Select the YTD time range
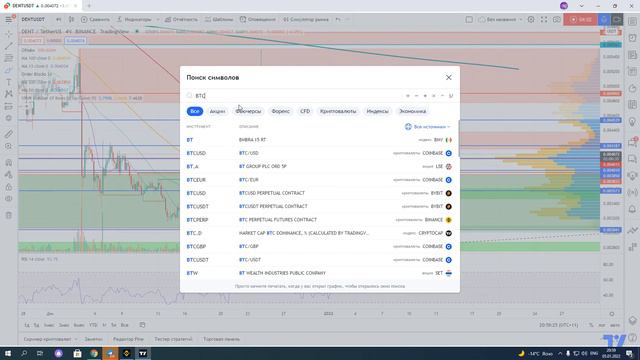This screenshot has height=360, width=640. click(x=93, y=325)
